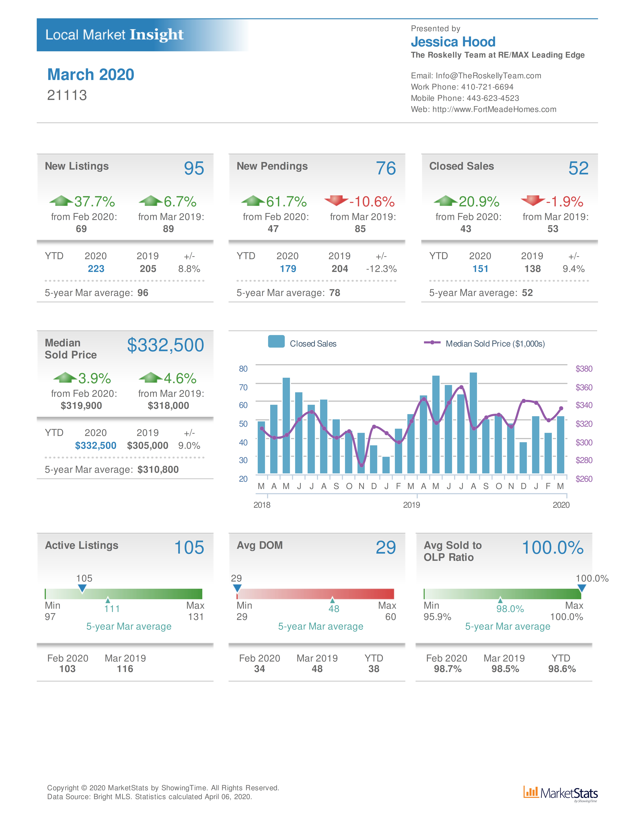Viewport: 644px width, 834px height.
Task: Click the New Listings YTD 2020 value 223
Action: point(96,269)
